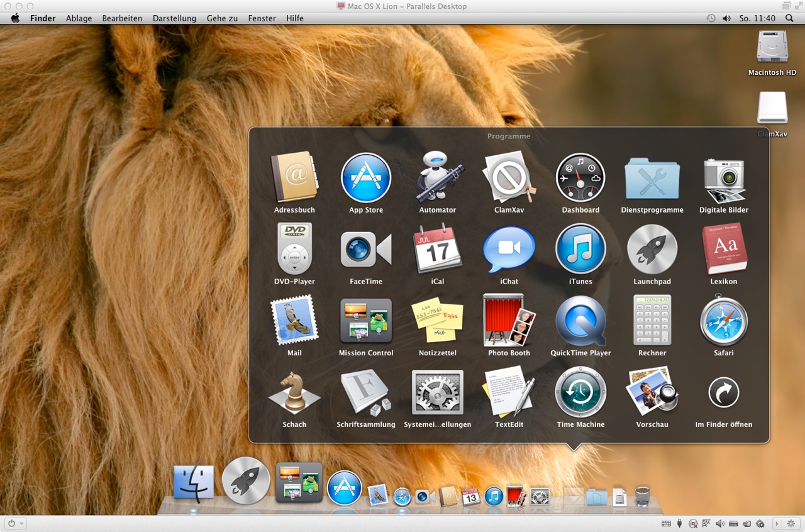Click the Finder icon in the Dock
The height and width of the screenshot is (532, 805).
[194, 483]
